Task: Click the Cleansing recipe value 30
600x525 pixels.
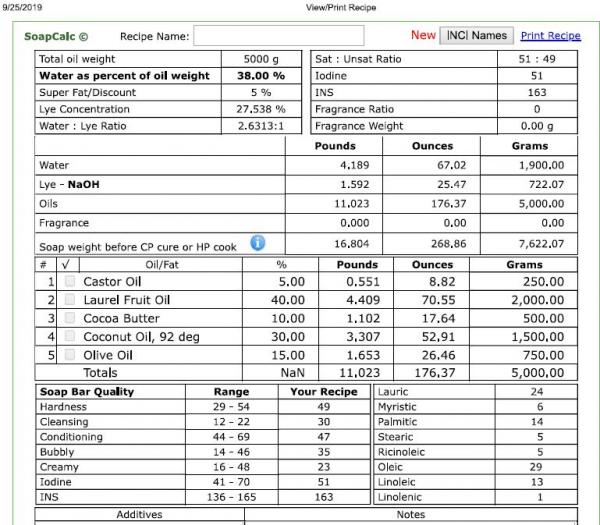Action: (324, 422)
